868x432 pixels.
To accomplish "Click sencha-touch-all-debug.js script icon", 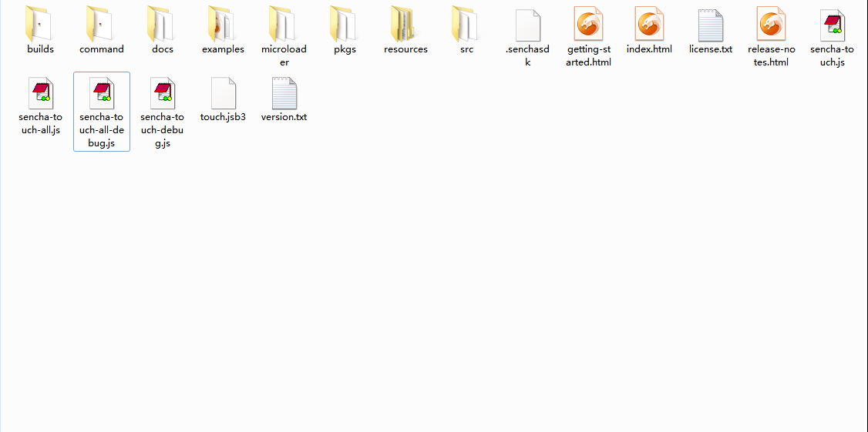I will [101, 93].
